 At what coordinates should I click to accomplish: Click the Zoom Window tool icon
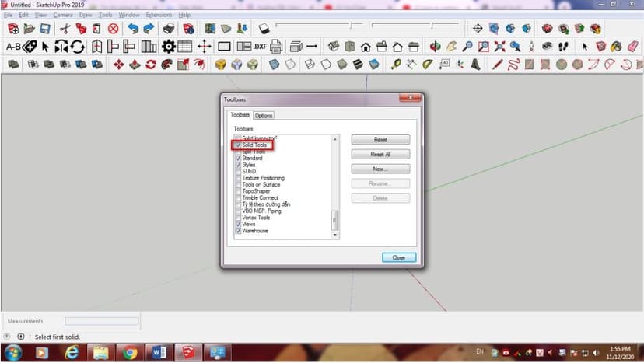click(484, 47)
